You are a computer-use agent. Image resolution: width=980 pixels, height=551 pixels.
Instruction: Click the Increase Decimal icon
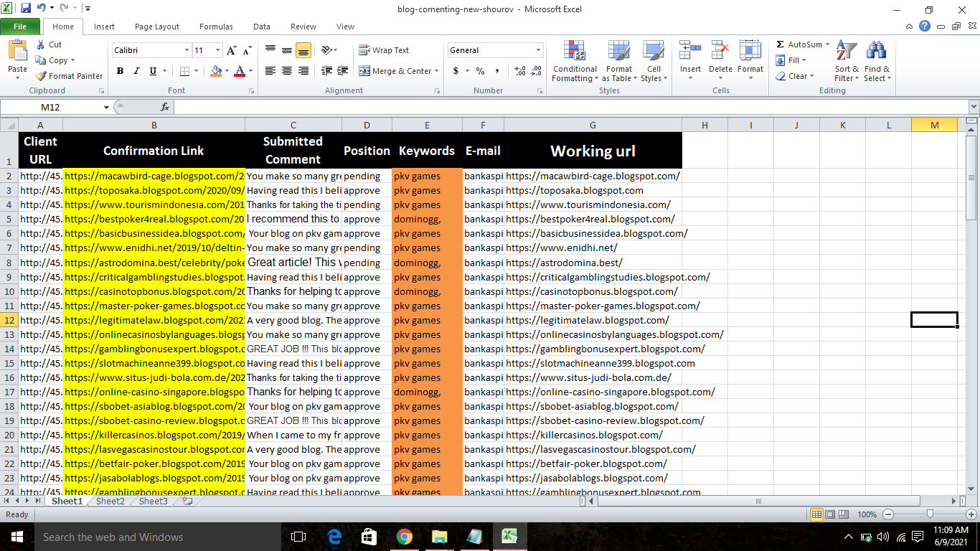pos(518,71)
